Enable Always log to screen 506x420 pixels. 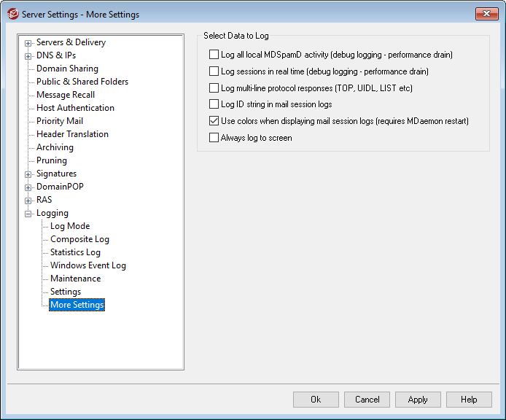[x=214, y=138]
